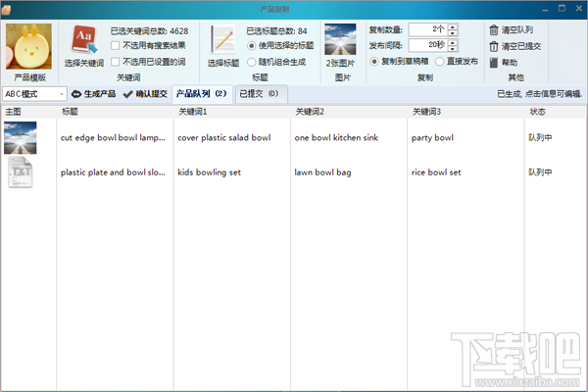
Task: Close the 产品复制 window
Action: coord(579,8)
